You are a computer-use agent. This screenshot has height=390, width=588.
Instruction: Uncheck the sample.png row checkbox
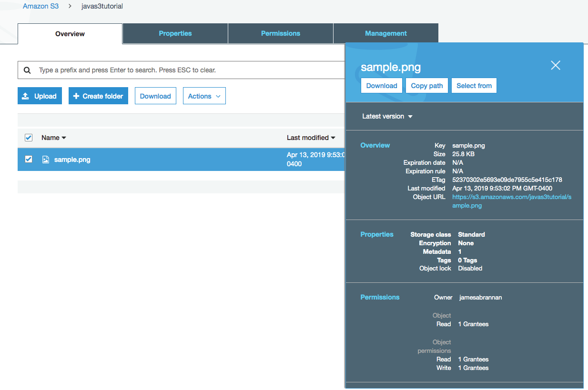[29, 159]
